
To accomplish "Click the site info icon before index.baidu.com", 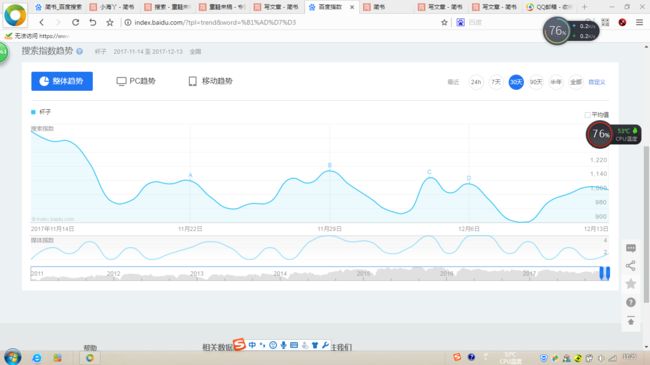I will [x=128, y=22].
